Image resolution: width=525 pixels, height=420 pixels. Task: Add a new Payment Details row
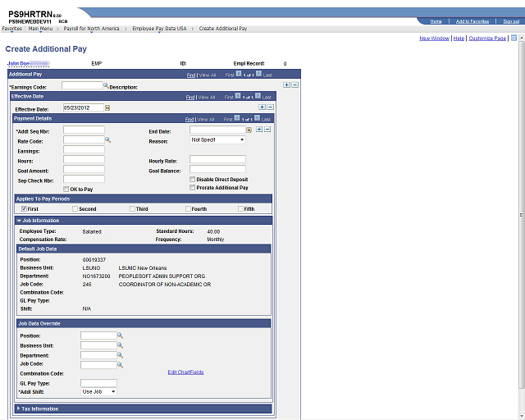click(x=259, y=130)
